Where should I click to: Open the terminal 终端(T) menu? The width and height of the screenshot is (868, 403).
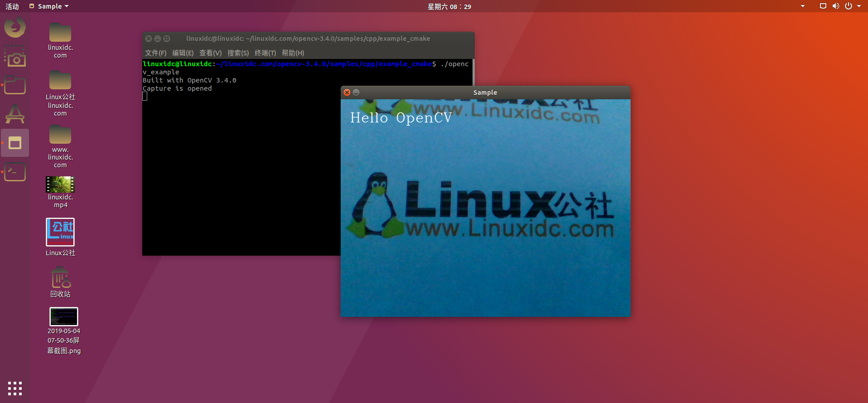click(265, 53)
